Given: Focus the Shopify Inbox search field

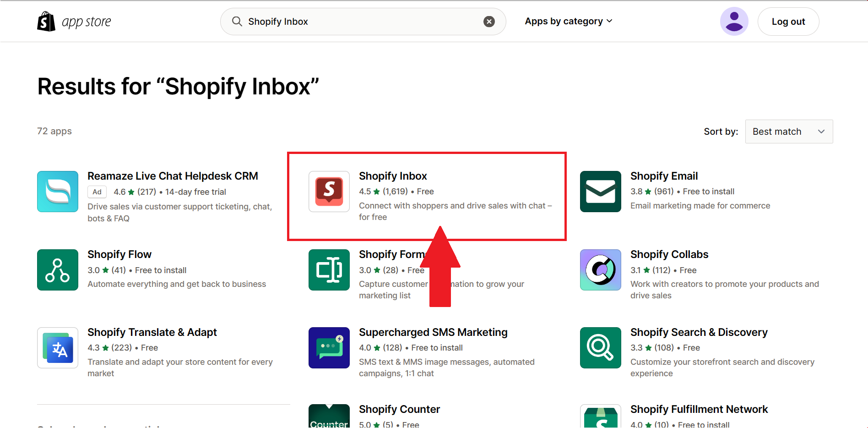Looking at the screenshot, I should point(363,22).
